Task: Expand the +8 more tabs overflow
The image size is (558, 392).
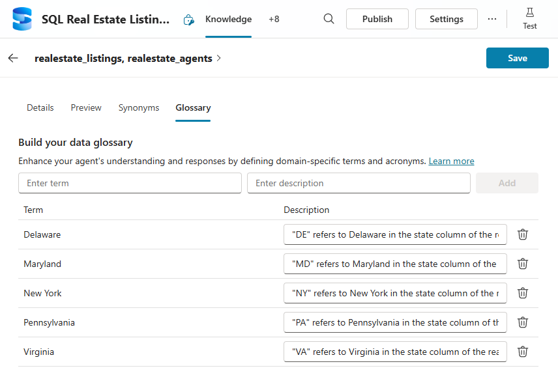Action: [x=274, y=19]
